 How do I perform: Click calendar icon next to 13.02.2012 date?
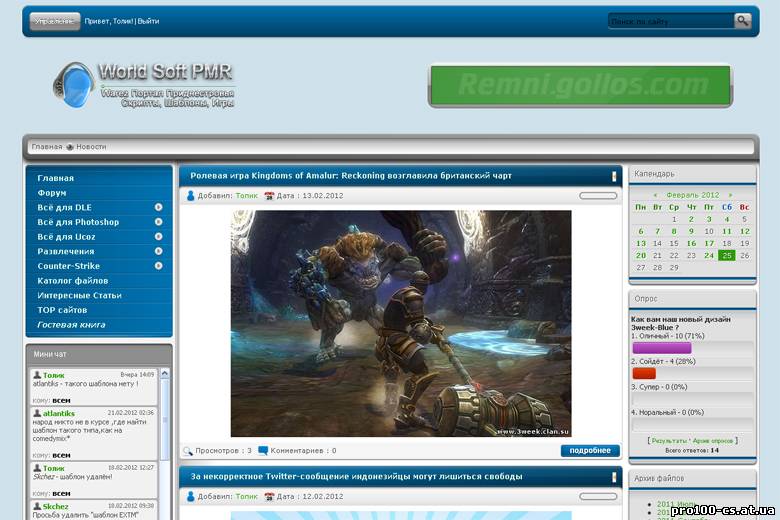[269, 196]
